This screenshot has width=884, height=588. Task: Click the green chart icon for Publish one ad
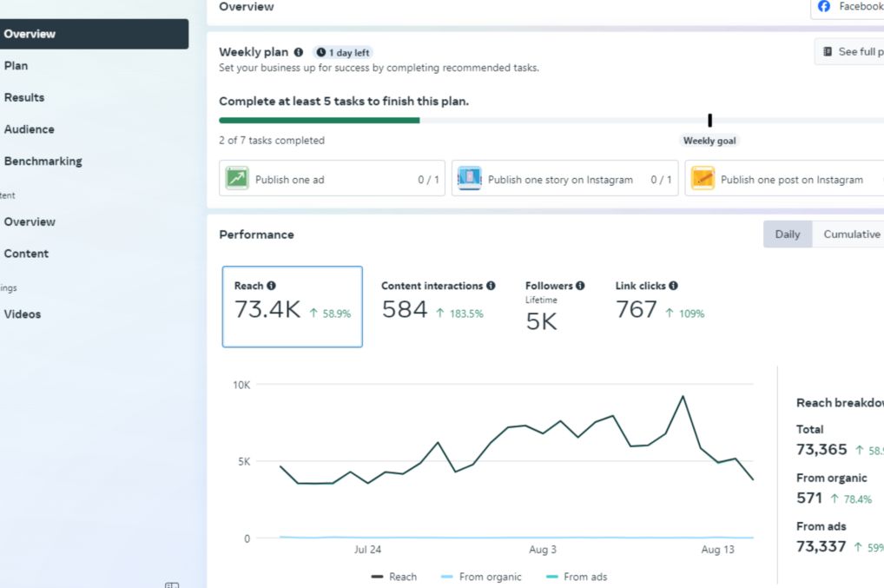(237, 179)
